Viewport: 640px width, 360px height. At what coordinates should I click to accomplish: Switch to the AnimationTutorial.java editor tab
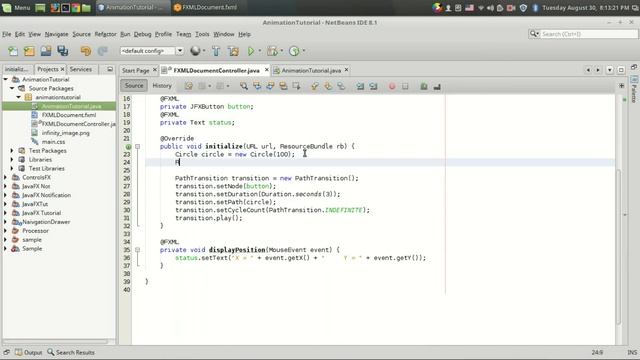tap(311, 71)
